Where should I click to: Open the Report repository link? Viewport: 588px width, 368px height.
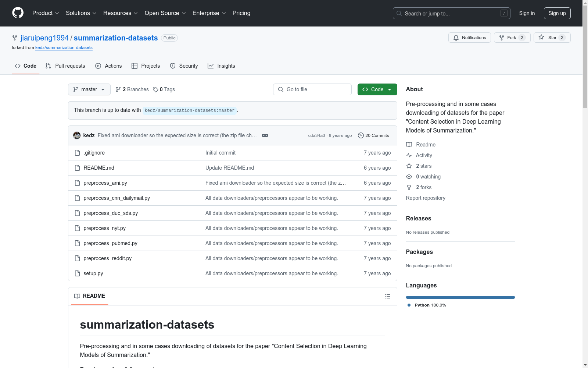click(426, 198)
